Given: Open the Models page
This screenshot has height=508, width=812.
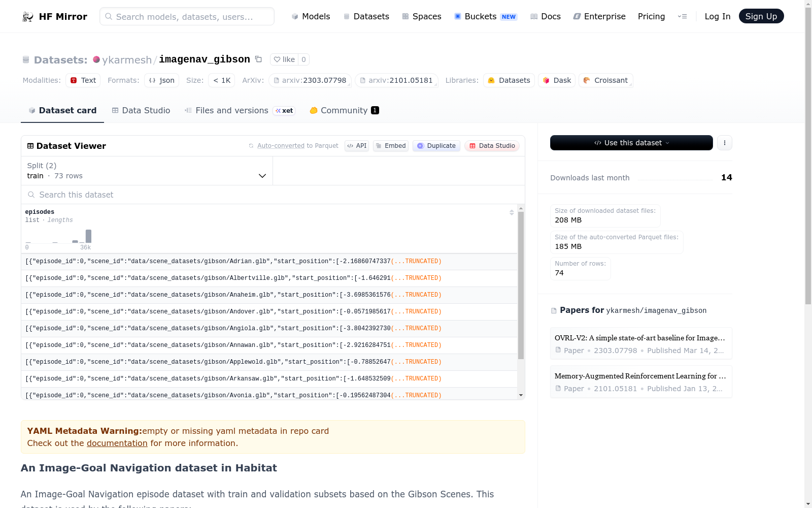Looking at the screenshot, I should click(x=311, y=17).
